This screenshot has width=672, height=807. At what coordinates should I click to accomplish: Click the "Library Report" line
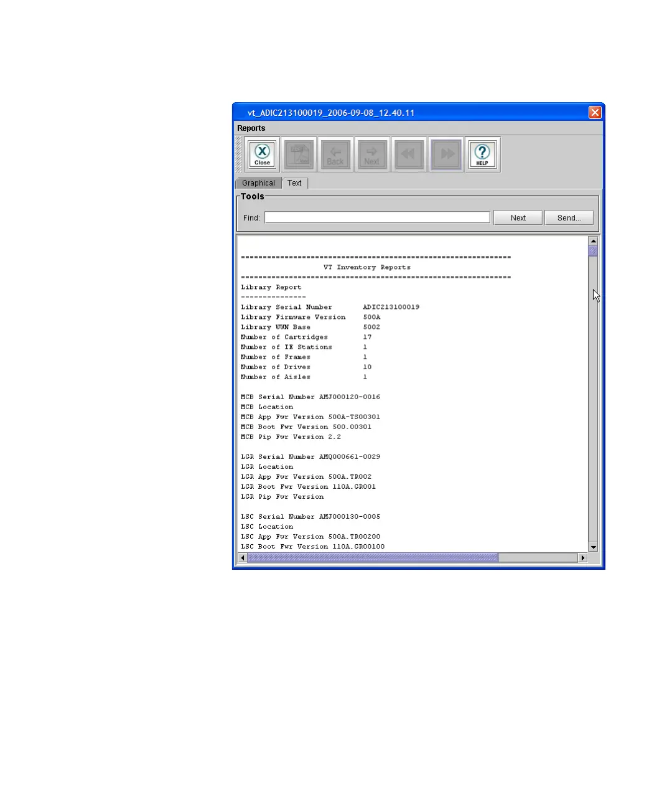point(271,287)
